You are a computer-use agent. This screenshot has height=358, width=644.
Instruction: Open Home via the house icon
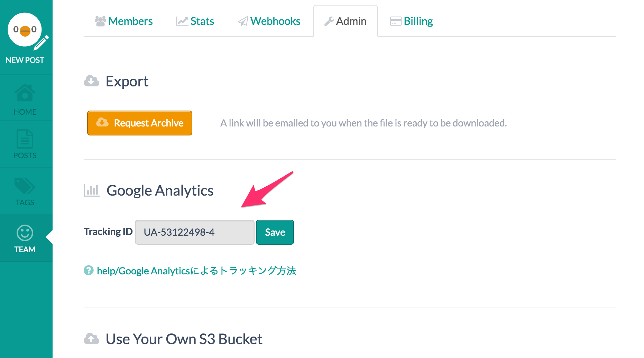pos(25,93)
